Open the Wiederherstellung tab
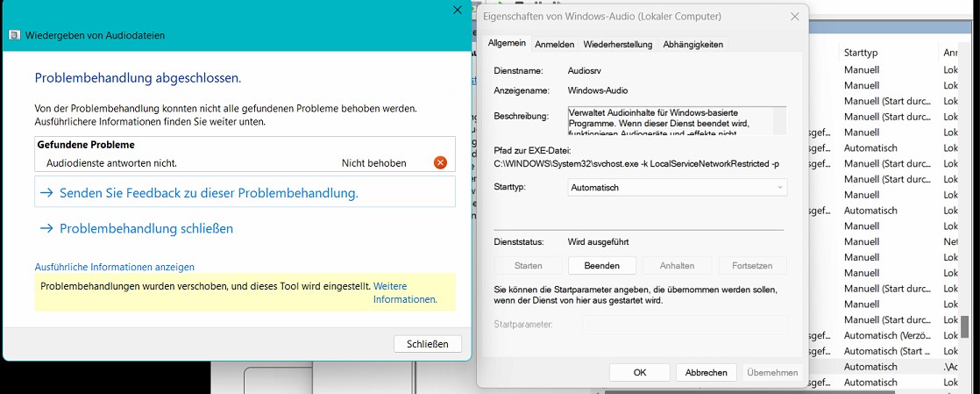Viewport: 980px width, 394px height. (617, 45)
